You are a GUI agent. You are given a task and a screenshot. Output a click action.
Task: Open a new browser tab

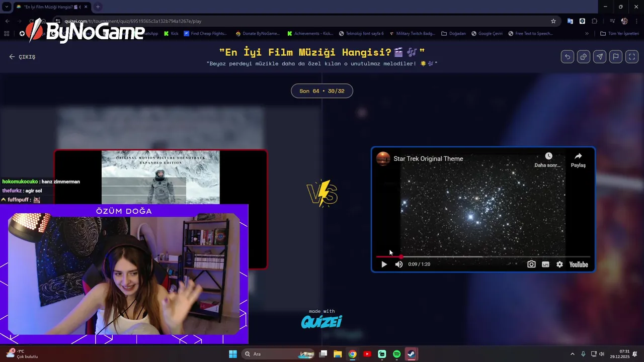[x=98, y=7]
